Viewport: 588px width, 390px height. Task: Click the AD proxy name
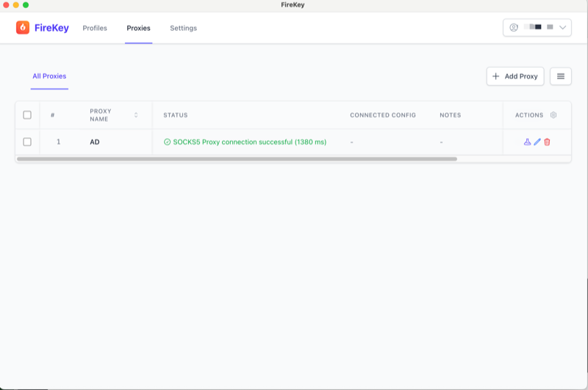95,142
